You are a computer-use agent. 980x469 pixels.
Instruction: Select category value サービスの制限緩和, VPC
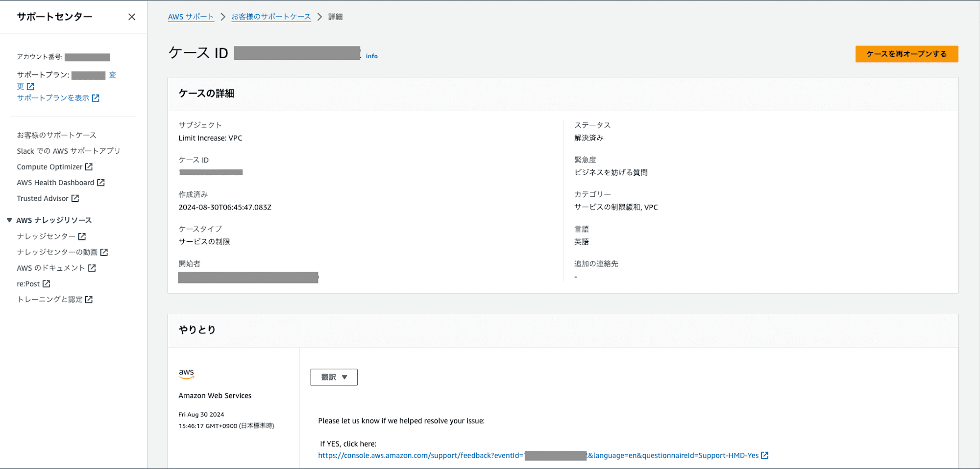[616, 207]
